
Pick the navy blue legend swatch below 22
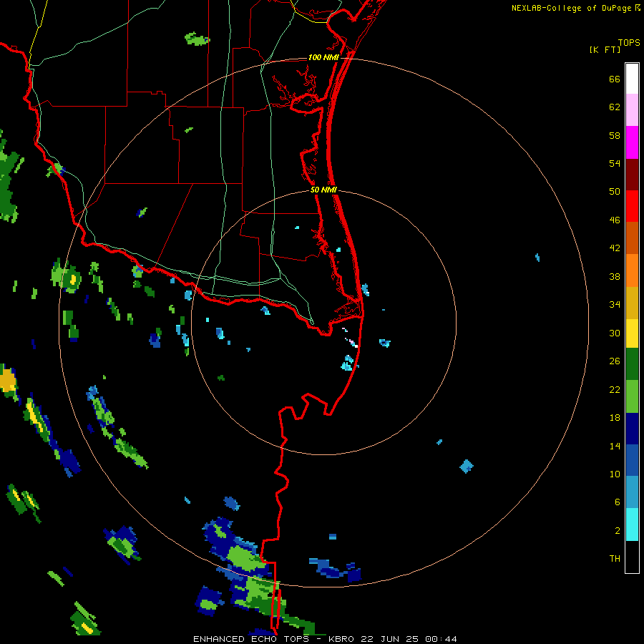[x=632, y=429]
